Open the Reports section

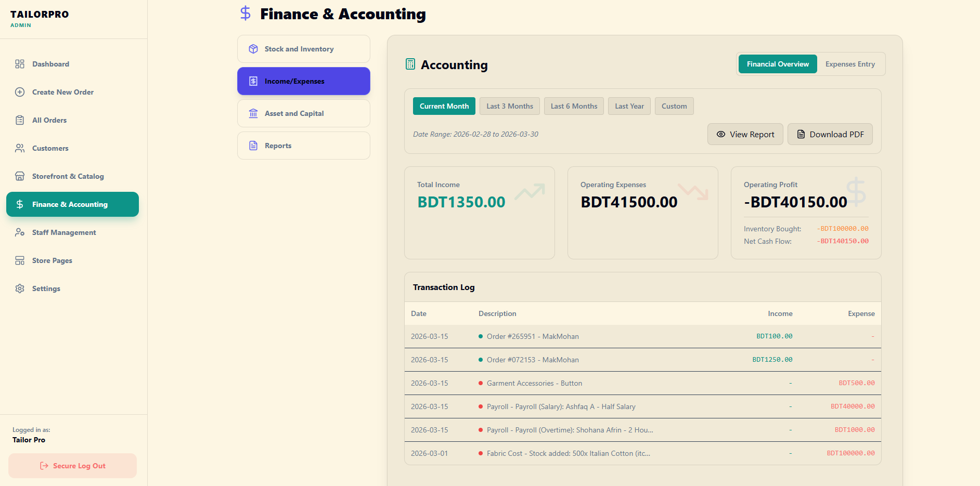303,146
